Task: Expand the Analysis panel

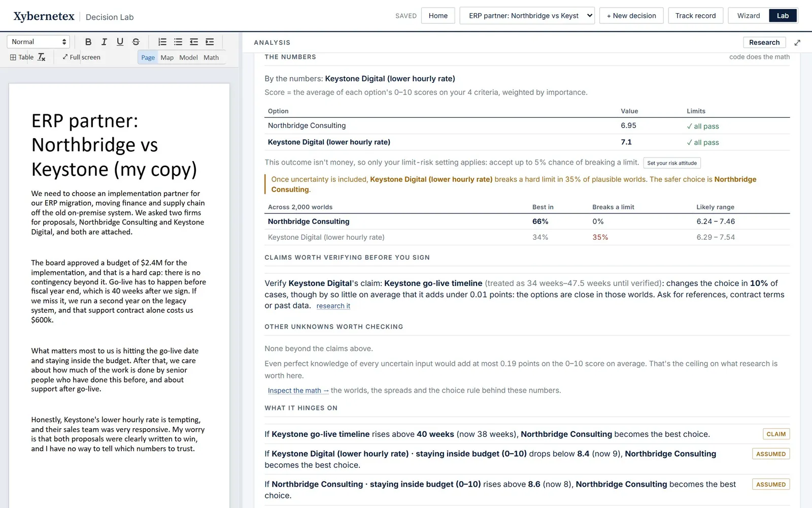Action: tap(797, 43)
